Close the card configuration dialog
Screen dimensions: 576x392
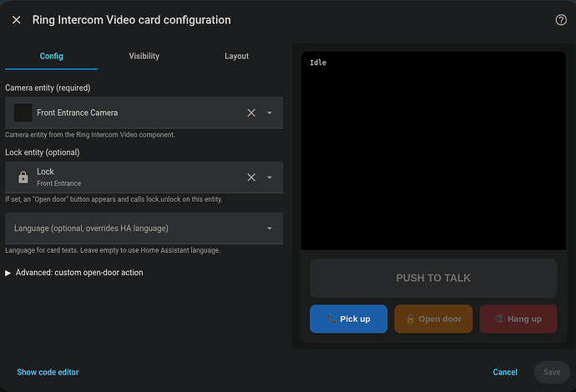click(x=17, y=20)
